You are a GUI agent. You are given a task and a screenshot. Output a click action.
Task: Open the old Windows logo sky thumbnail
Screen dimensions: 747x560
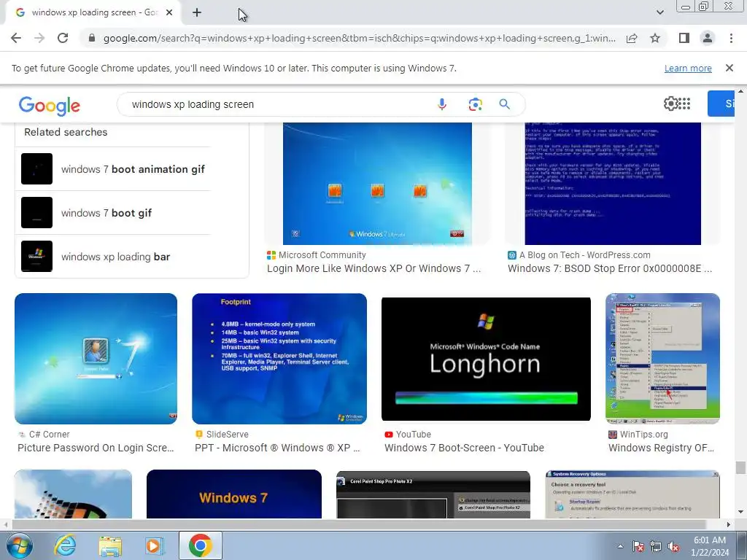74,494
